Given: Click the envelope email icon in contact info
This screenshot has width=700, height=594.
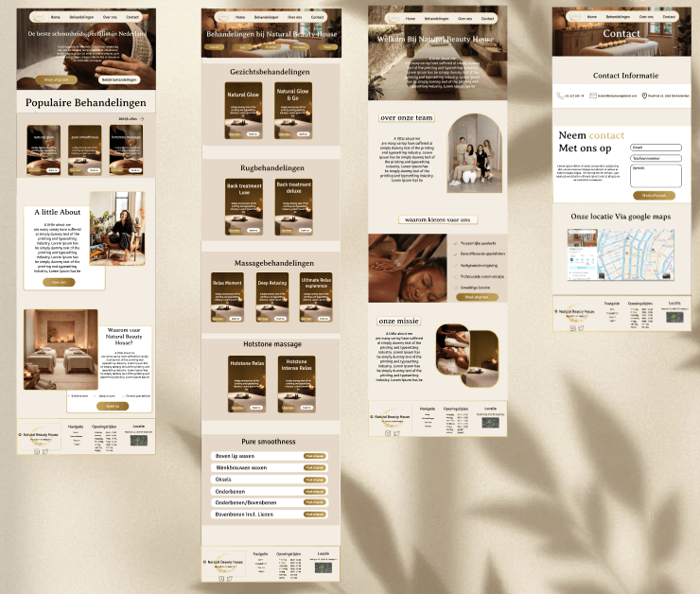Looking at the screenshot, I should 593,96.
